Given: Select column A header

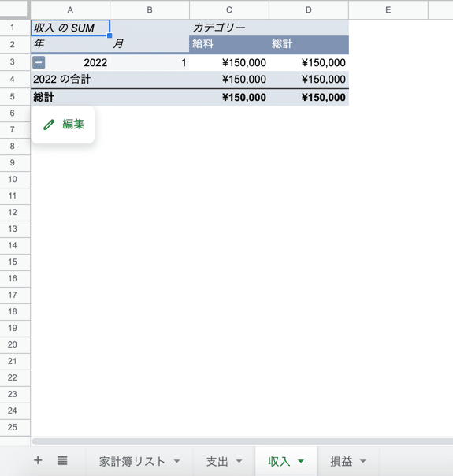Looking at the screenshot, I should 70,10.
